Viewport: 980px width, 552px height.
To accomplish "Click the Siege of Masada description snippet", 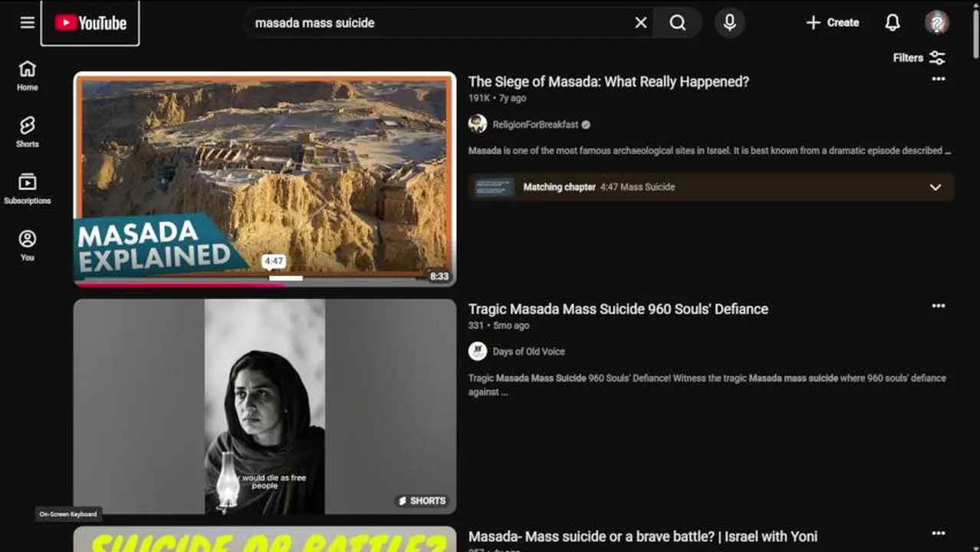I will point(709,151).
